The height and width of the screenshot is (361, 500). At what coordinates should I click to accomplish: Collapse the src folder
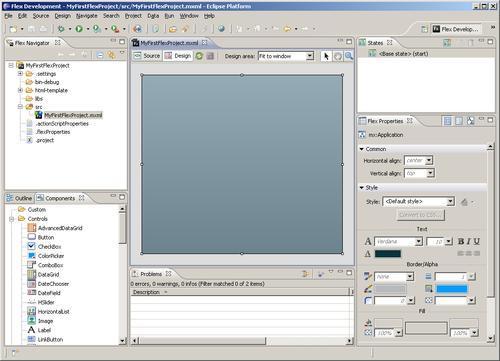coord(20,107)
